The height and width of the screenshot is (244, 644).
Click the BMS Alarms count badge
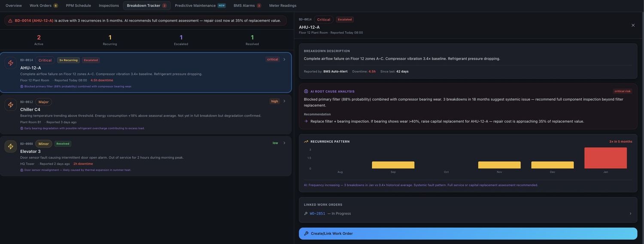point(259,6)
